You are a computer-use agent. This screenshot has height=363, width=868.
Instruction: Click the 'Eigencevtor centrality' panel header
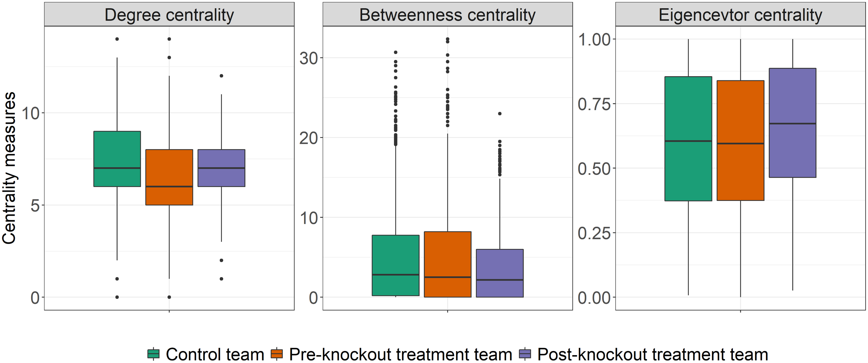740,15
